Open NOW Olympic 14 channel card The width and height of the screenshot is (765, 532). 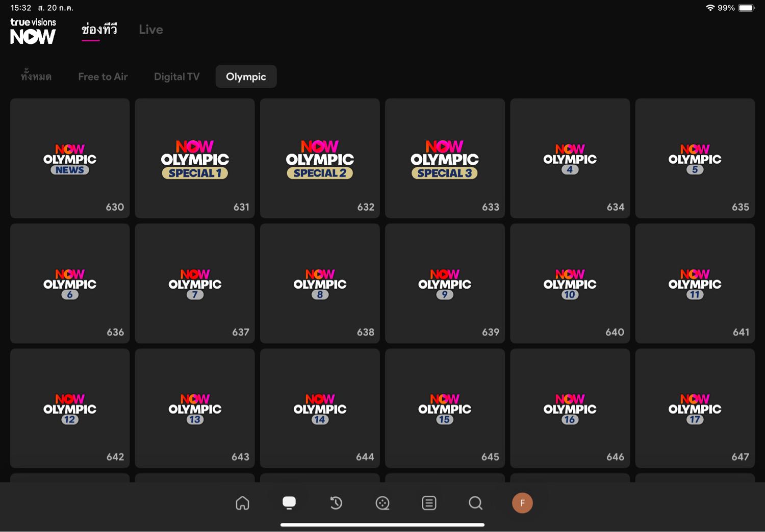(320, 408)
